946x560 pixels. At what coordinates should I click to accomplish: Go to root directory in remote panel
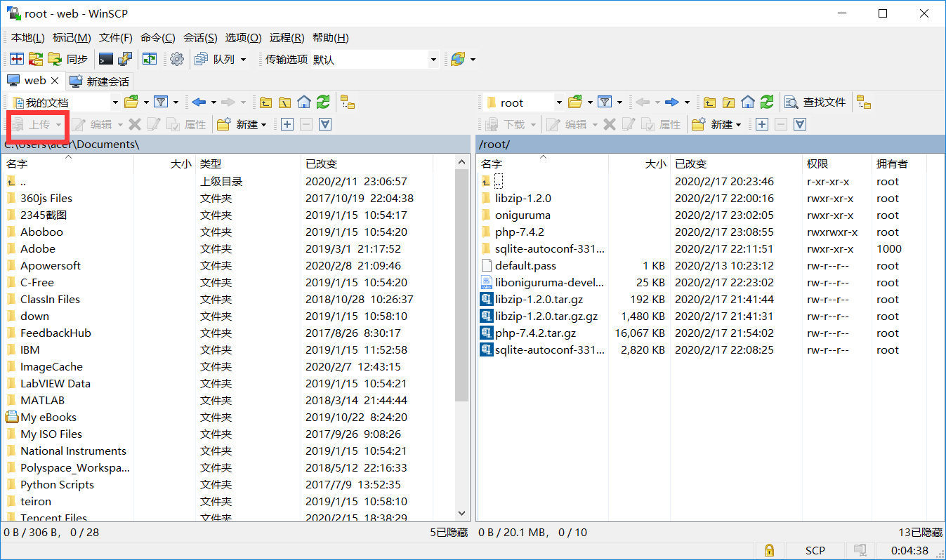(729, 102)
